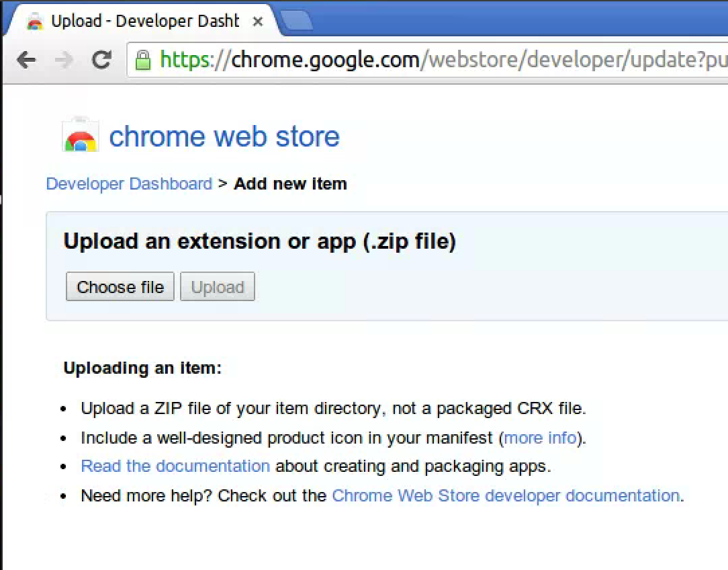Open Chrome Web Store developer documentation link
728x570 pixels.
coord(506,495)
